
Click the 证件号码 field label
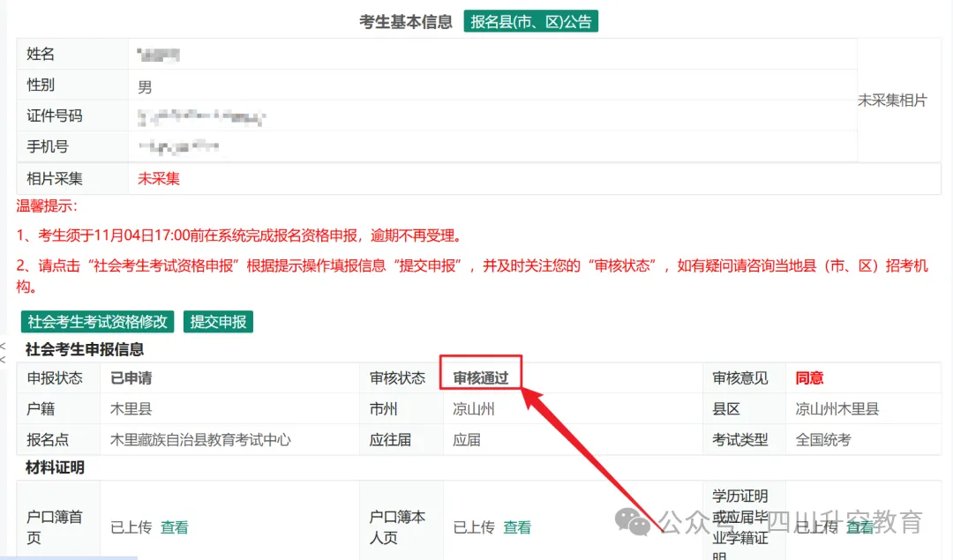55,116
